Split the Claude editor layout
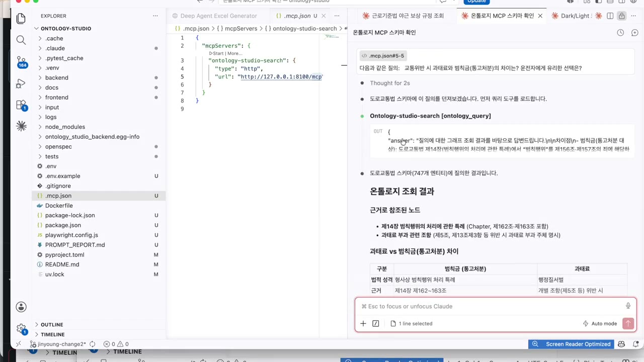 610,16
